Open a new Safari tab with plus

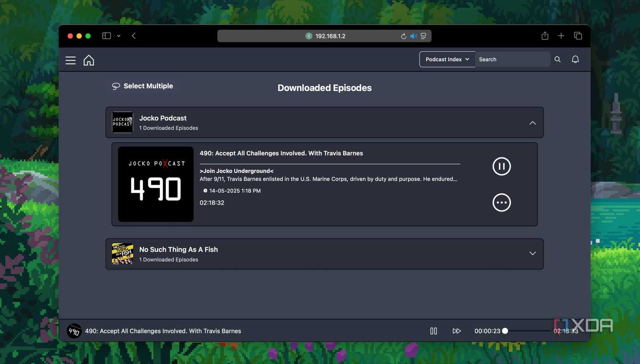pos(561,36)
